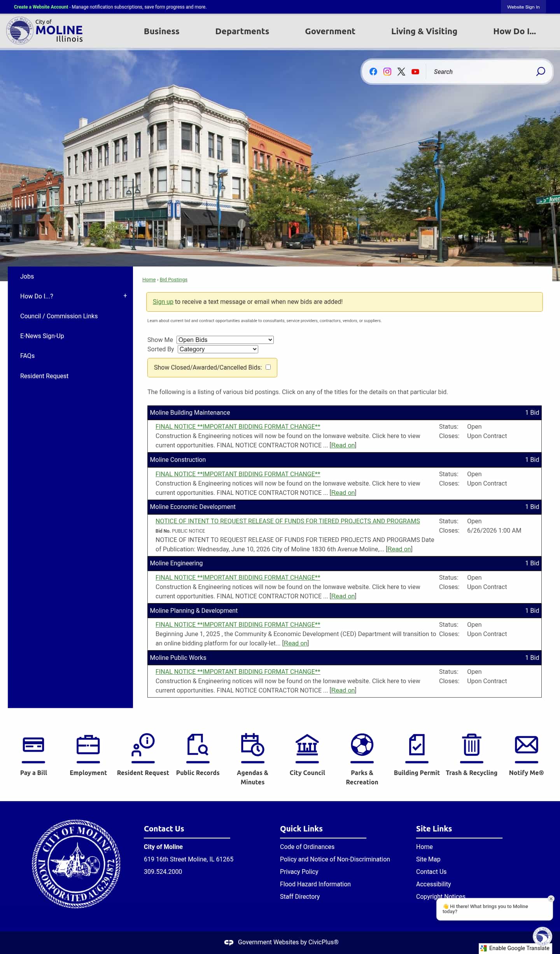The width and height of the screenshot is (560, 954).
Task: Click the Sign up link for bid notifications
Action: pyautogui.click(x=163, y=302)
